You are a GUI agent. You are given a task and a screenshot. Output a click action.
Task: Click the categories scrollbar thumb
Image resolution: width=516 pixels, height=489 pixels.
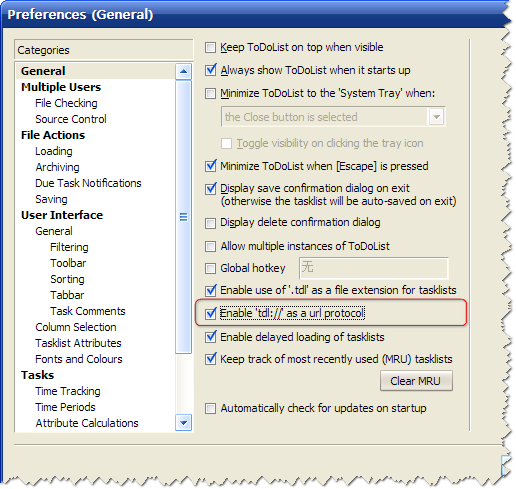[x=183, y=217]
